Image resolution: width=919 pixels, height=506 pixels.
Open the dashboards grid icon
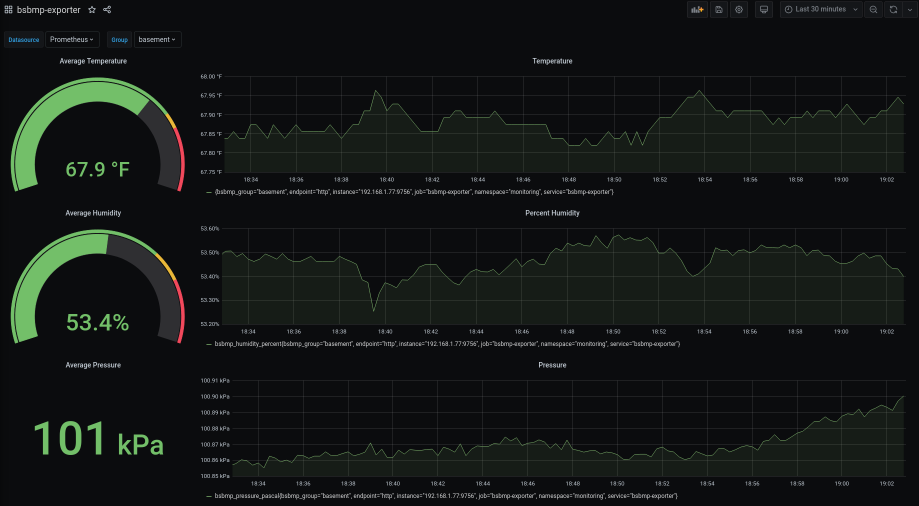[8, 9]
